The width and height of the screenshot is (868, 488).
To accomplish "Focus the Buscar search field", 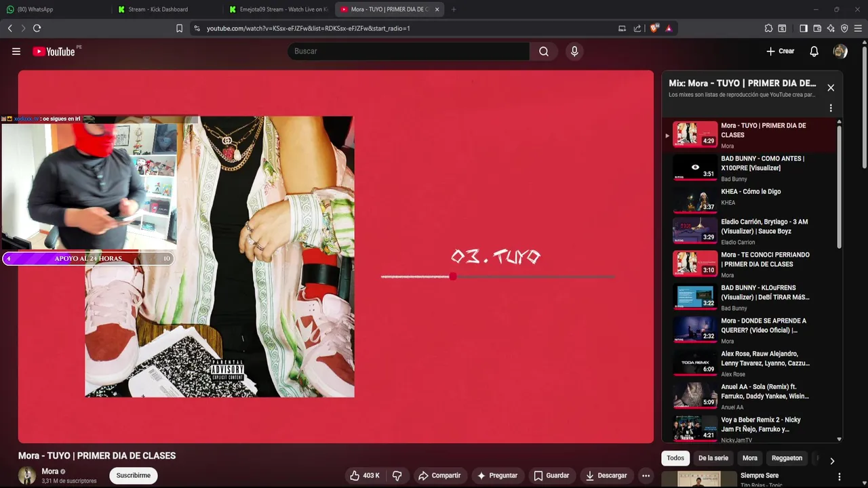I will click(x=409, y=52).
